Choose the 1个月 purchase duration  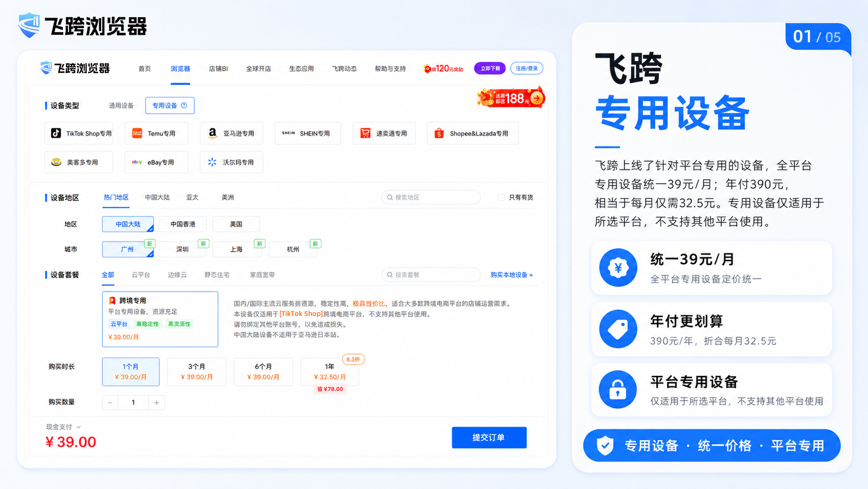click(x=131, y=372)
